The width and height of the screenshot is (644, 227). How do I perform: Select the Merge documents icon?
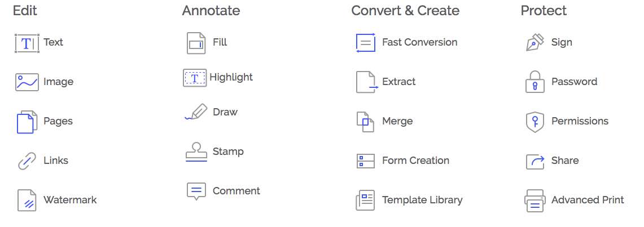coord(365,122)
